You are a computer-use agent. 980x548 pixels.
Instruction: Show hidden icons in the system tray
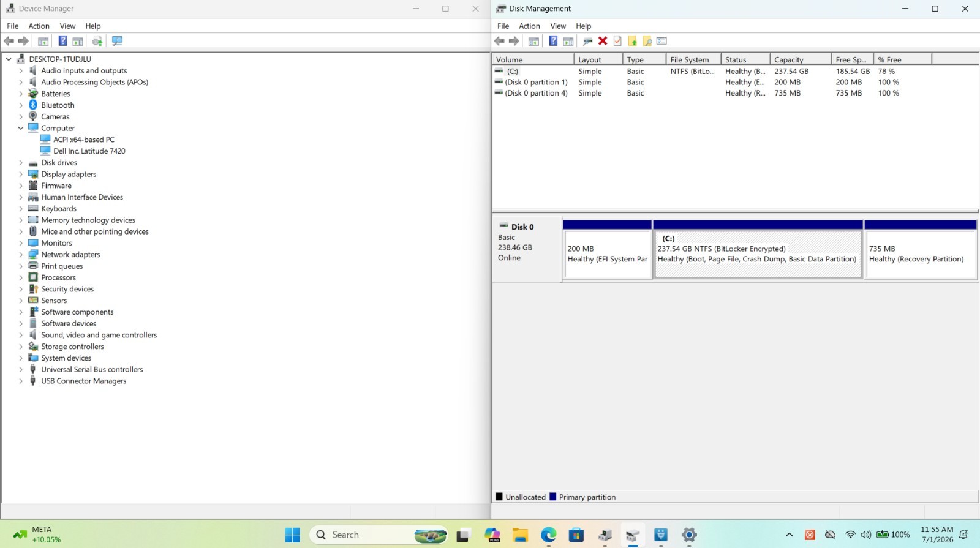coord(789,535)
